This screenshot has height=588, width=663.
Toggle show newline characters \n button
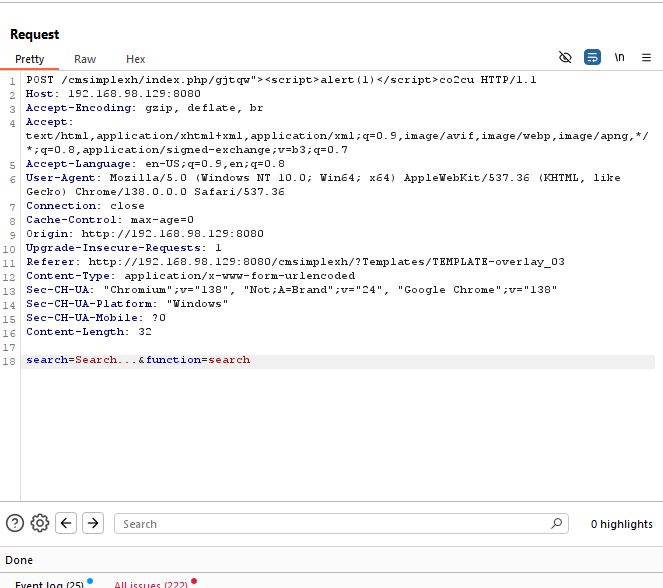click(x=619, y=57)
